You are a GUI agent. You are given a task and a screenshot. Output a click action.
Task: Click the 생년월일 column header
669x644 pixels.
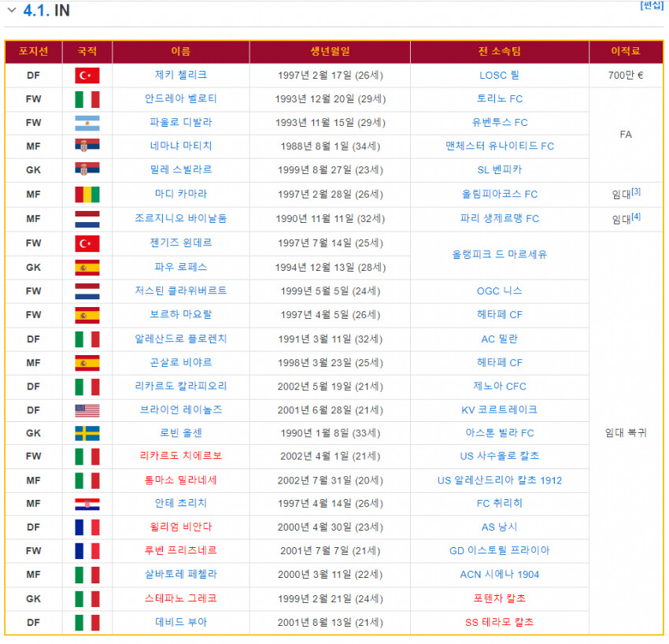pyautogui.click(x=330, y=52)
